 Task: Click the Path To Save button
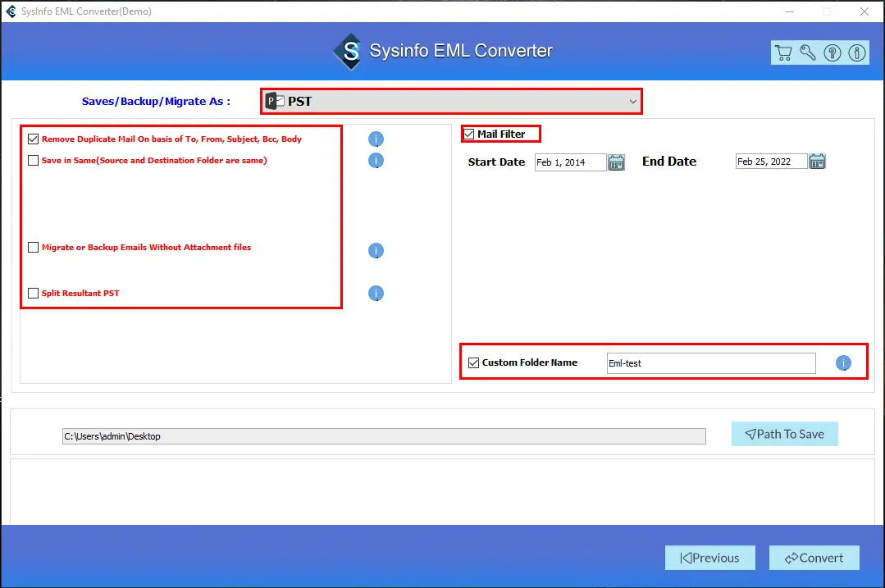(785, 434)
